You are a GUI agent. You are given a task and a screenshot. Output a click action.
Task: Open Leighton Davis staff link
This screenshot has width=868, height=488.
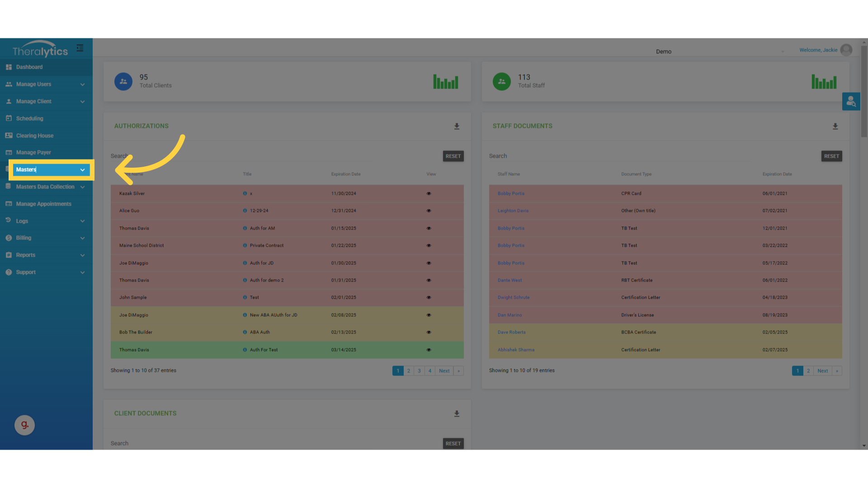point(513,211)
